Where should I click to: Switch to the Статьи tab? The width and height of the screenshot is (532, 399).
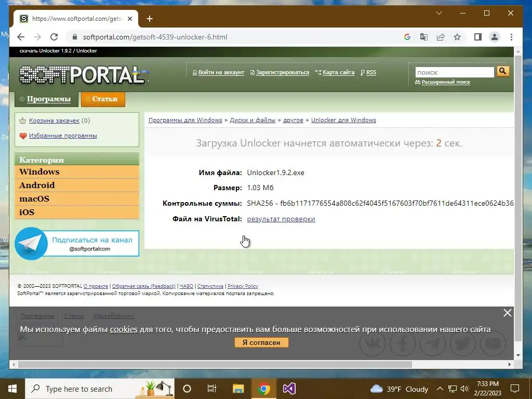pyautogui.click(x=103, y=99)
